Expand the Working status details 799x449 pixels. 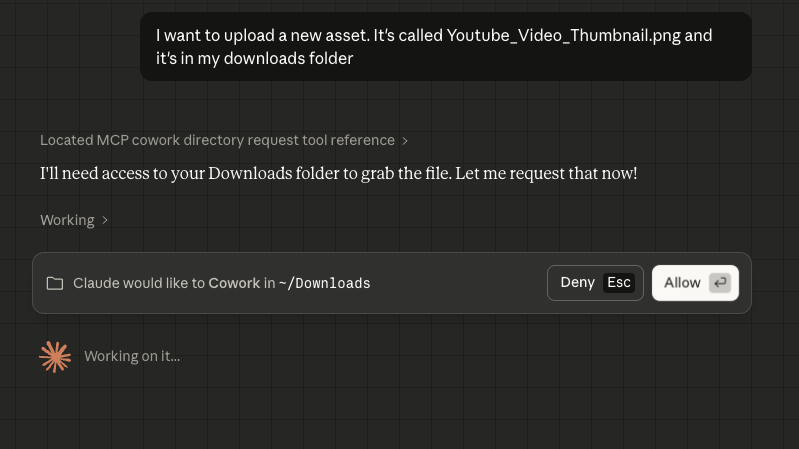(74, 220)
